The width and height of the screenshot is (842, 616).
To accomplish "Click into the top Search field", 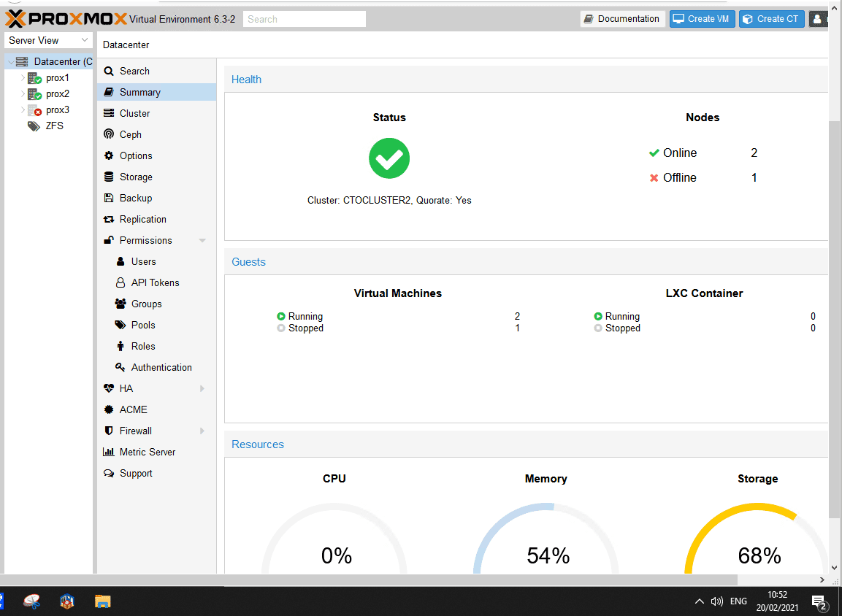I will click(x=305, y=19).
